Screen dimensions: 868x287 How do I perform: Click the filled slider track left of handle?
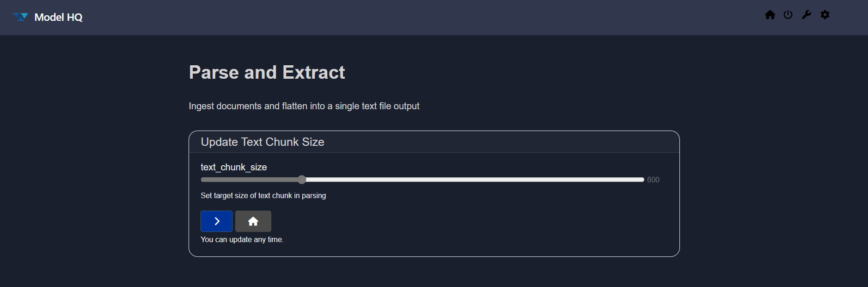(250, 180)
